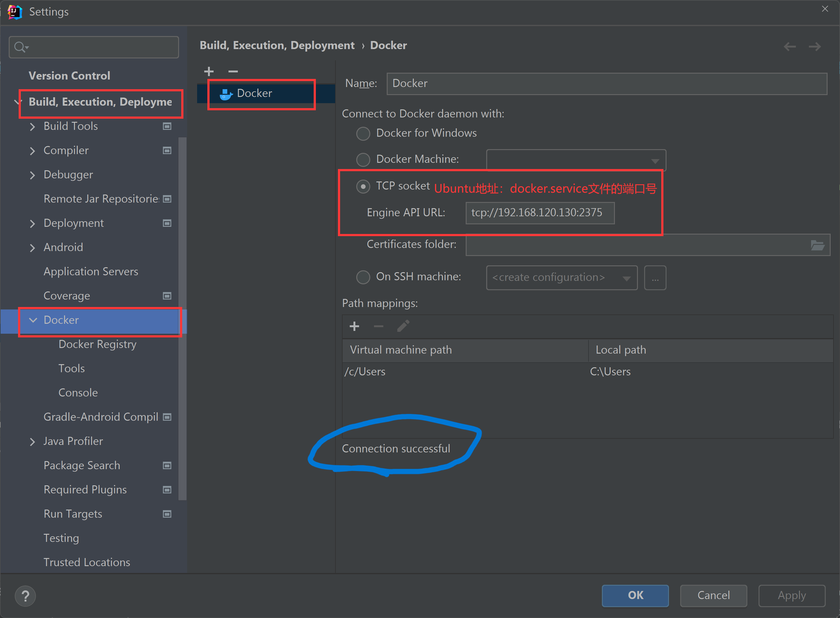Remove selected Docker configuration with minus
Screen dimensions: 840x618
(233, 71)
